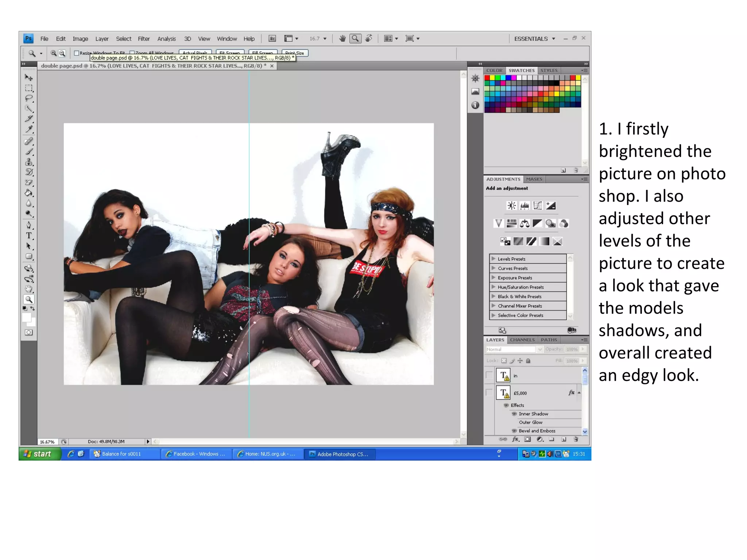Add a Brightness/Contrast adjustment
The height and width of the screenshot is (560, 747).
[512, 206]
